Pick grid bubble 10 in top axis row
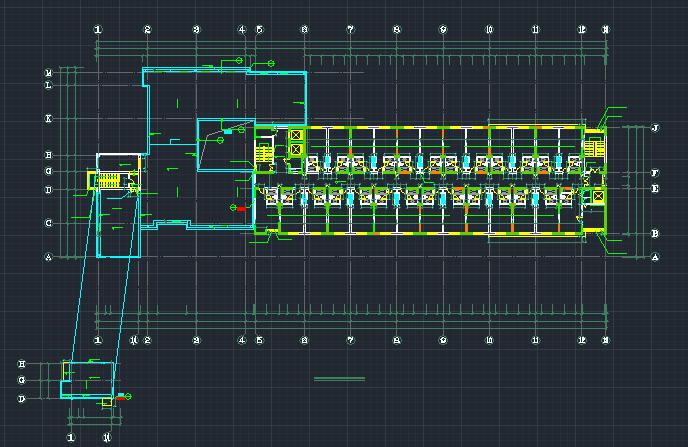688x447 pixels. pyautogui.click(x=489, y=30)
